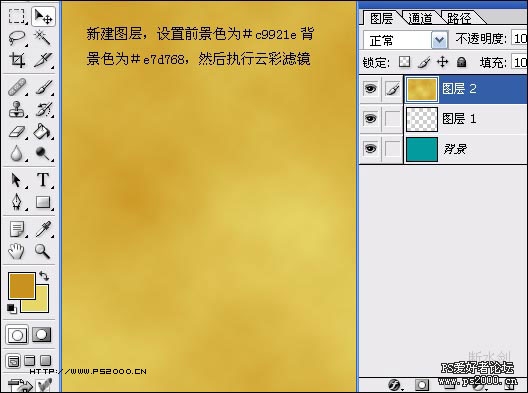Image resolution: width=528 pixels, height=393 pixels.
Task: Toggle lock image pixels
Action: pos(424,62)
